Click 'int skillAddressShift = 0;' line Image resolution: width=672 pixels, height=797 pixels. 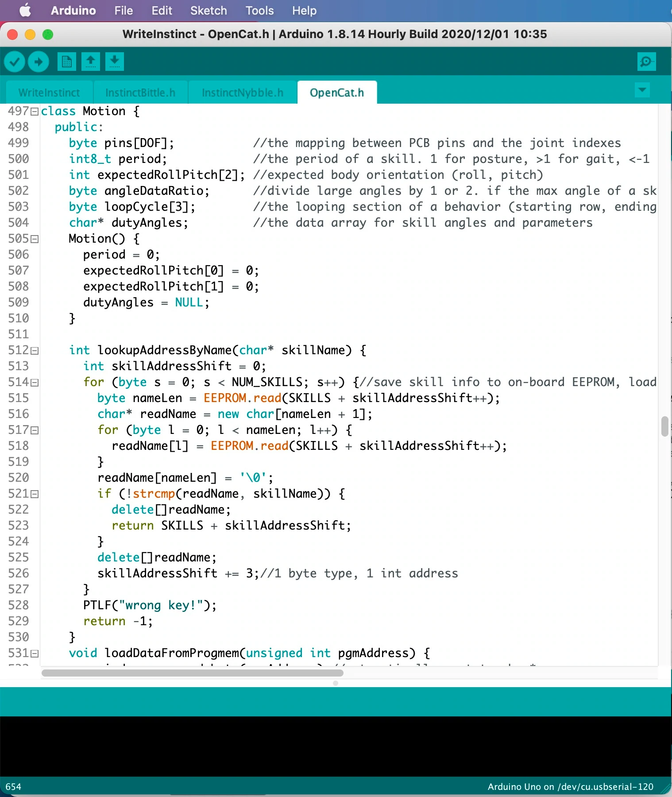pos(174,366)
